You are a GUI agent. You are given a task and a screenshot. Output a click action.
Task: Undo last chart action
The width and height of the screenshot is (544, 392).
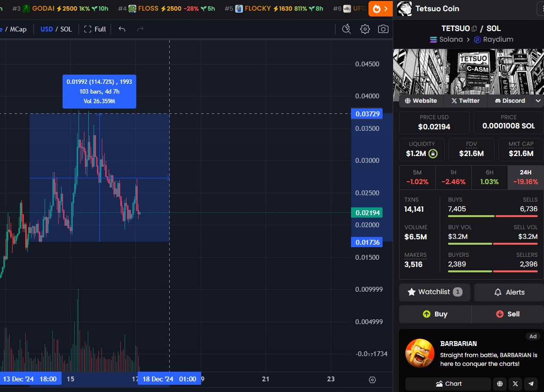(122, 29)
